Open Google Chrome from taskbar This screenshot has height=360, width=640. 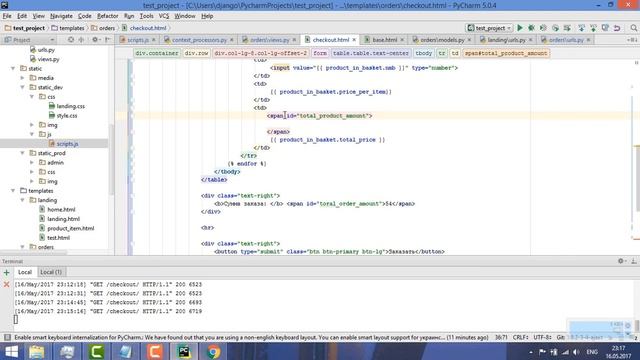tap(213, 351)
